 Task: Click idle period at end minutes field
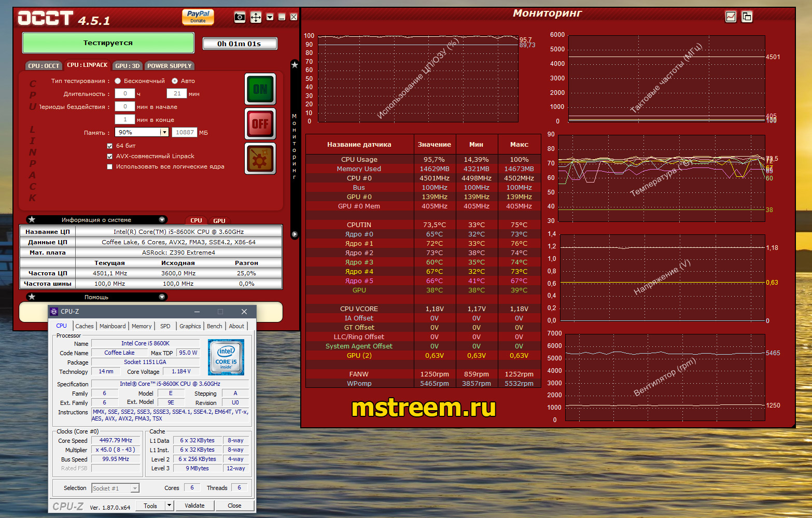125,119
